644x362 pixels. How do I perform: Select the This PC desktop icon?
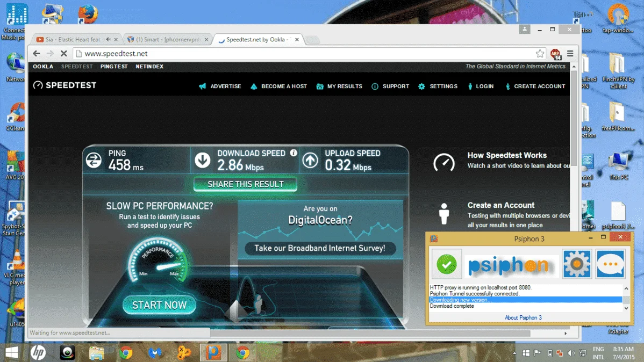point(619,166)
